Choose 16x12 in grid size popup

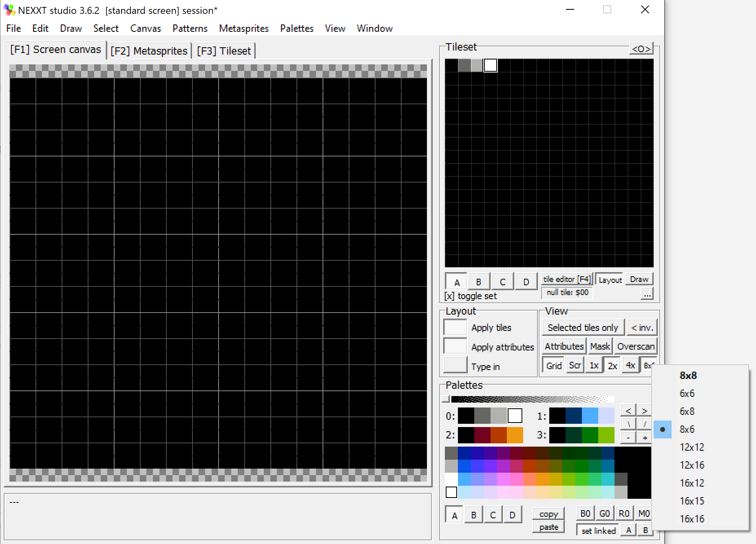[x=701, y=483]
